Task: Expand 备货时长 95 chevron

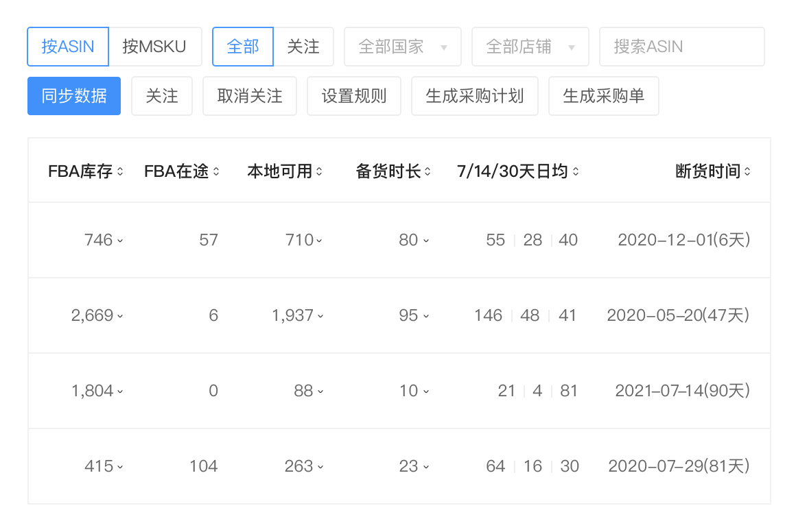Action: point(426,316)
